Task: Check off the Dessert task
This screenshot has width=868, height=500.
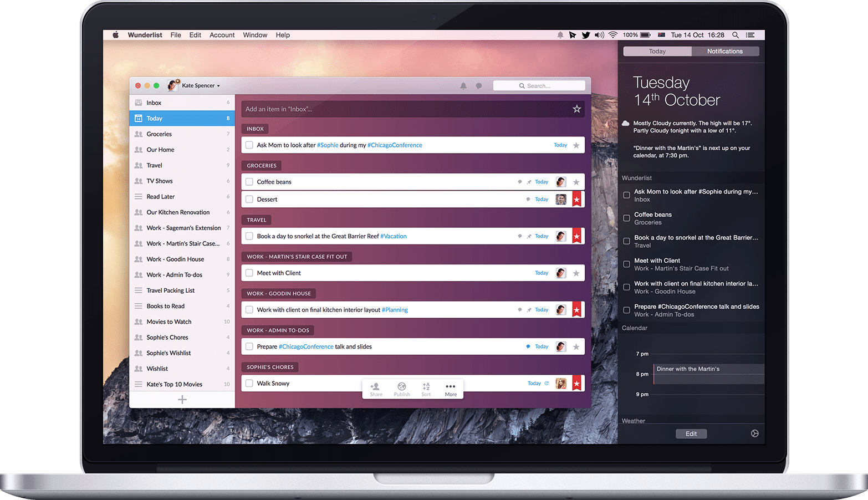Action: point(249,200)
